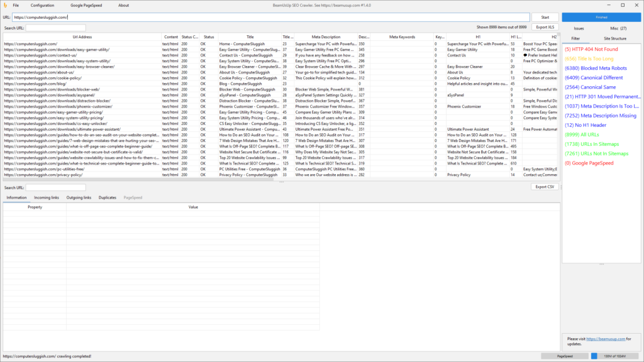Sort by Meta Description column header
644x362 pixels.
click(x=326, y=37)
